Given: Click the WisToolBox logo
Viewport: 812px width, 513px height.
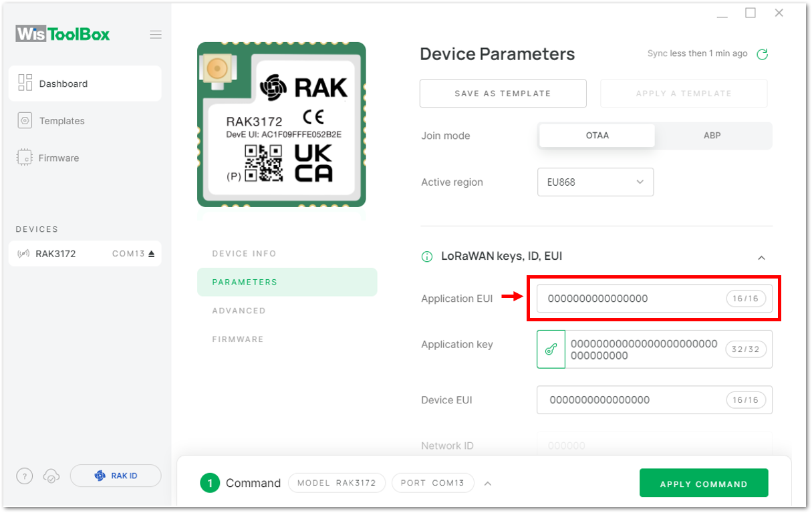Looking at the screenshot, I should pos(63,34).
